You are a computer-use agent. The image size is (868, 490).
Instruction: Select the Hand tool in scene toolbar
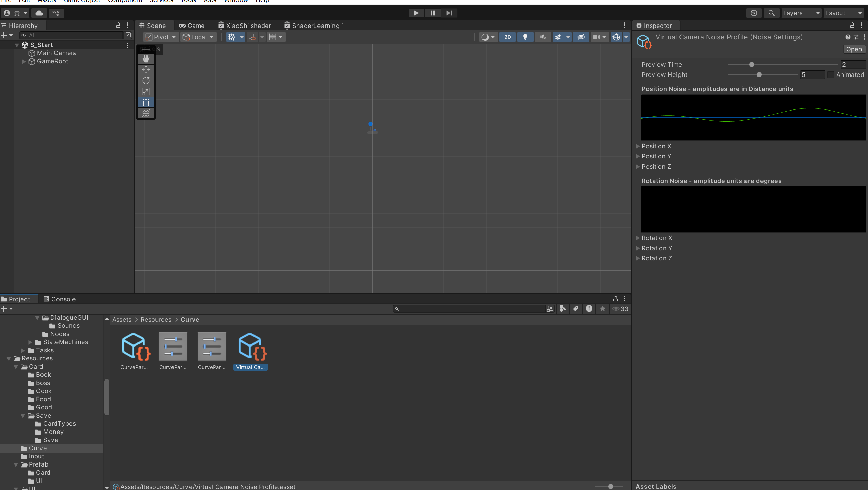point(146,58)
